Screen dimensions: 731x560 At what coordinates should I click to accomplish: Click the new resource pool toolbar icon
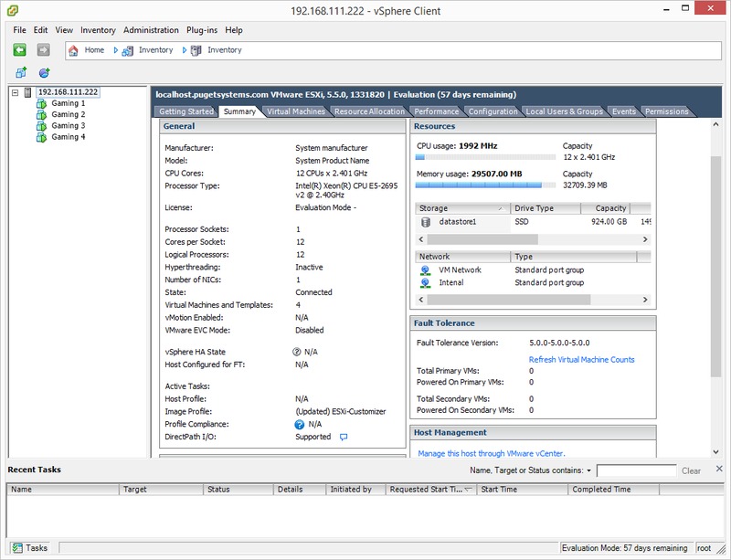pyautogui.click(x=44, y=73)
